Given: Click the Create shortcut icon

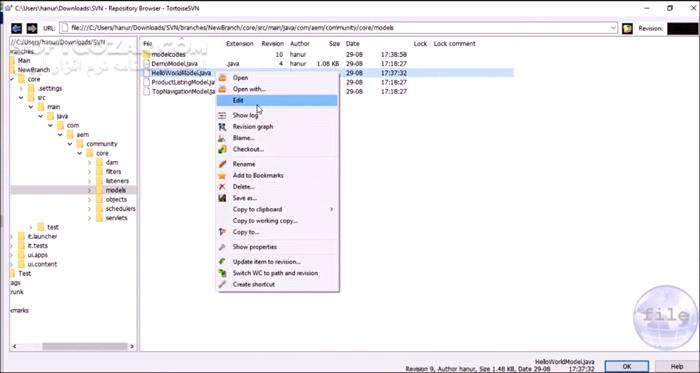Looking at the screenshot, I should click(222, 284).
